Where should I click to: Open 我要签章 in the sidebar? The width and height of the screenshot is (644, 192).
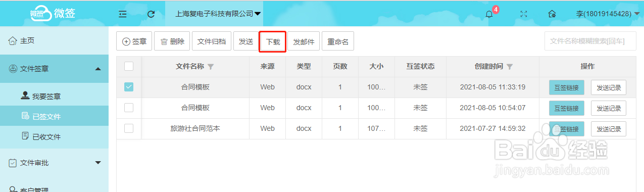tap(54, 96)
